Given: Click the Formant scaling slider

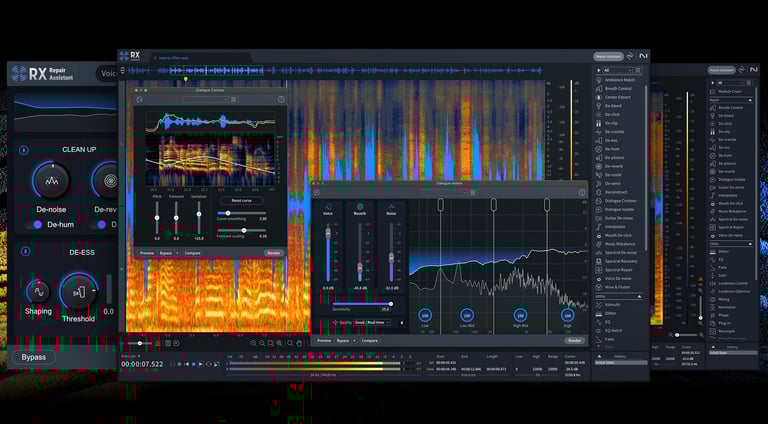Looking at the screenshot, I should coord(241,230).
